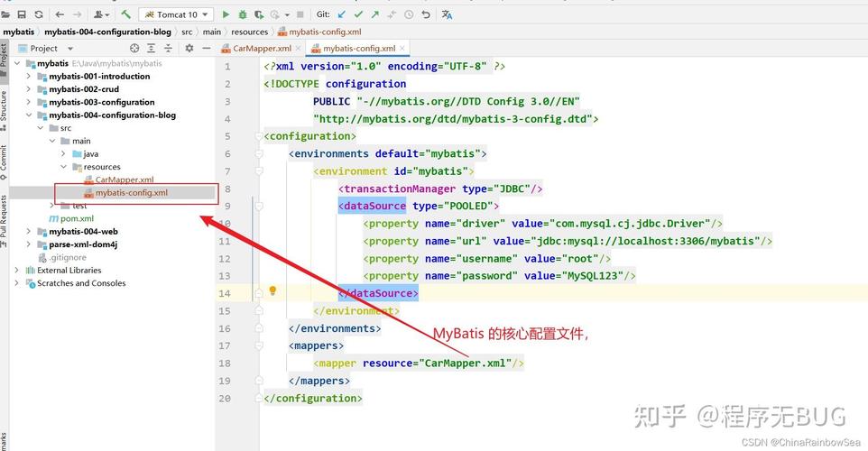Screen dimensions: 868x451
Task: Navigate forward with the right arrow
Action: pyautogui.click(x=78, y=14)
